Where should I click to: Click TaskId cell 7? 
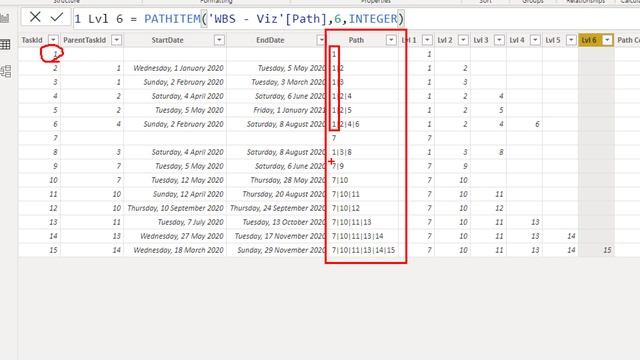pyautogui.click(x=56, y=138)
